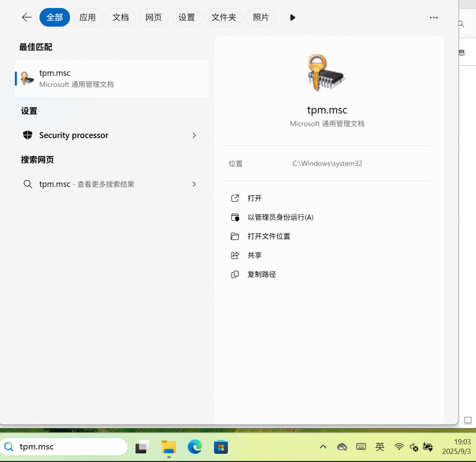Screen dimensions: 476x462
Task: Click 打开文件位置 action
Action: [268, 236]
